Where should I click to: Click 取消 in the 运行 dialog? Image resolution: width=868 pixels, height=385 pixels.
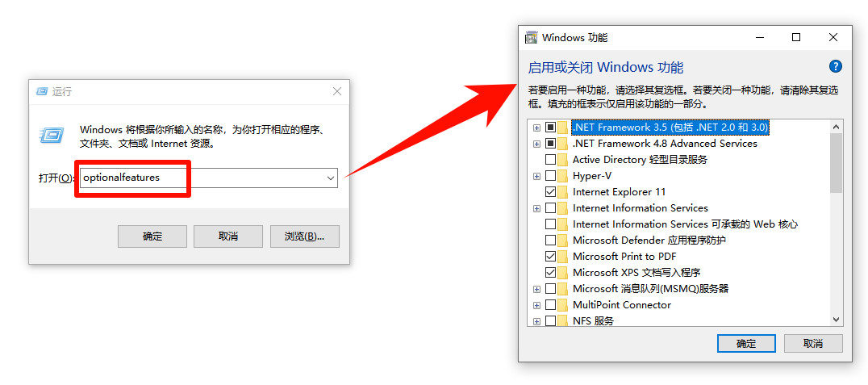pyautogui.click(x=228, y=236)
